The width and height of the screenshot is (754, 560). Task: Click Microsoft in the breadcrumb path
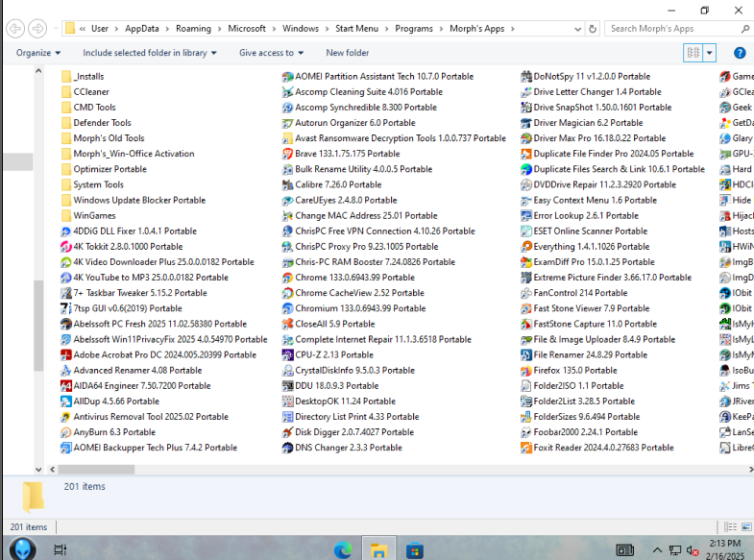click(247, 29)
